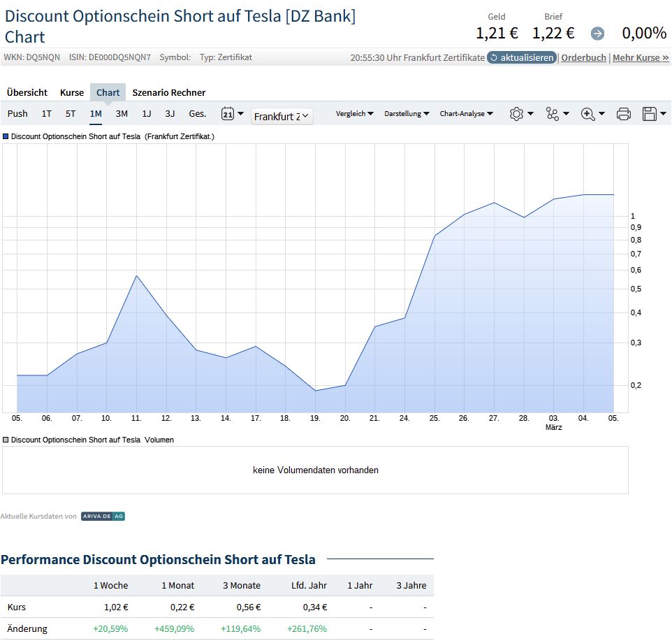Click the arrow next to the calendar icon
The height and width of the screenshot is (641, 672).
(240, 114)
